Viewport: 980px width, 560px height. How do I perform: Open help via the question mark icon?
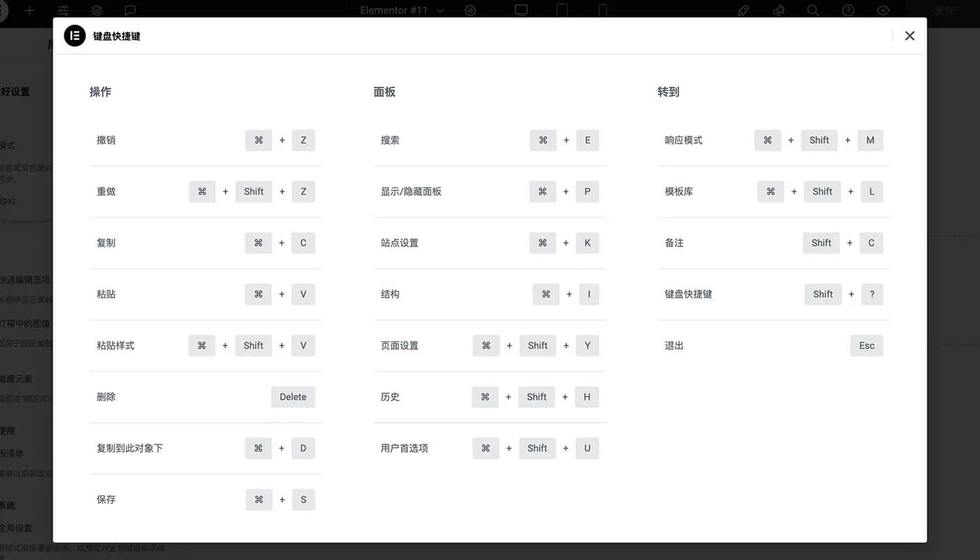click(848, 10)
